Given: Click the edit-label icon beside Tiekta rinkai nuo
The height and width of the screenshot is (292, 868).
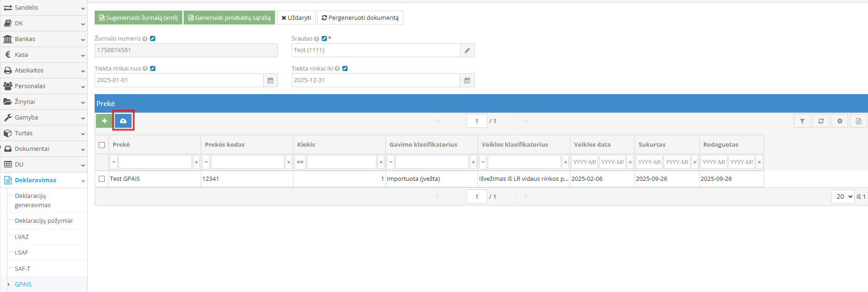Looking at the screenshot, I should (x=153, y=69).
